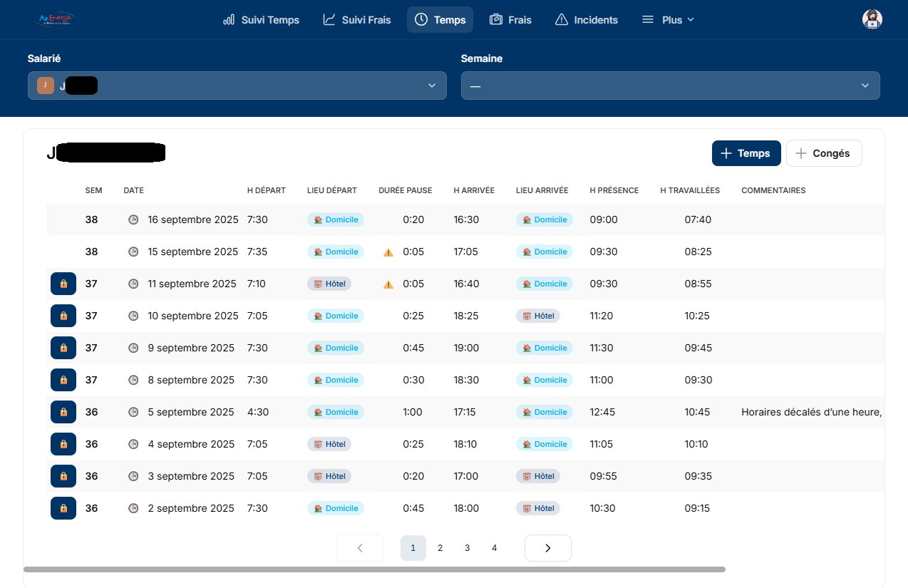Click clock icon beside 11 septembre 2025

coord(133,284)
